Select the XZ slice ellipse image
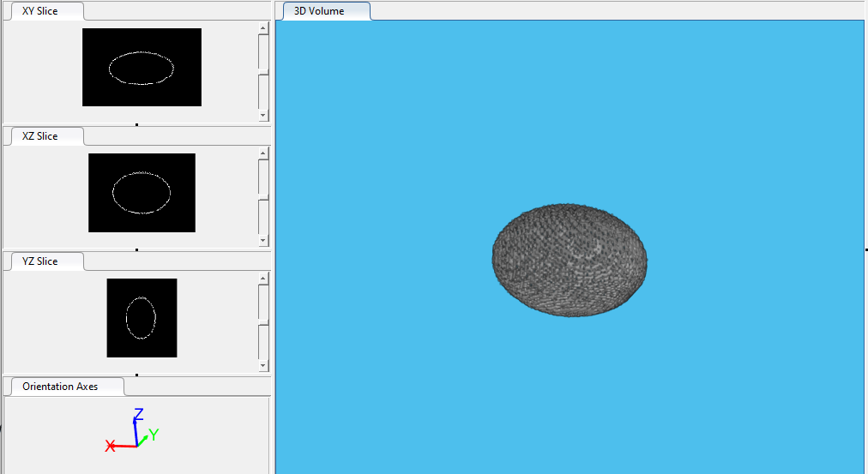 click(142, 193)
